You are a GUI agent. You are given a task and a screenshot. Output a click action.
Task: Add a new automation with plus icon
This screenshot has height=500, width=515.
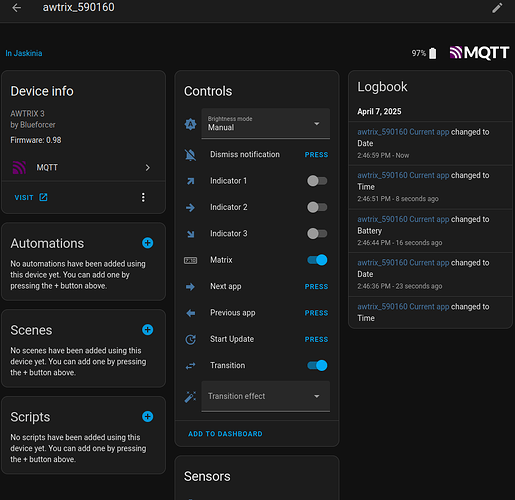(x=147, y=243)
